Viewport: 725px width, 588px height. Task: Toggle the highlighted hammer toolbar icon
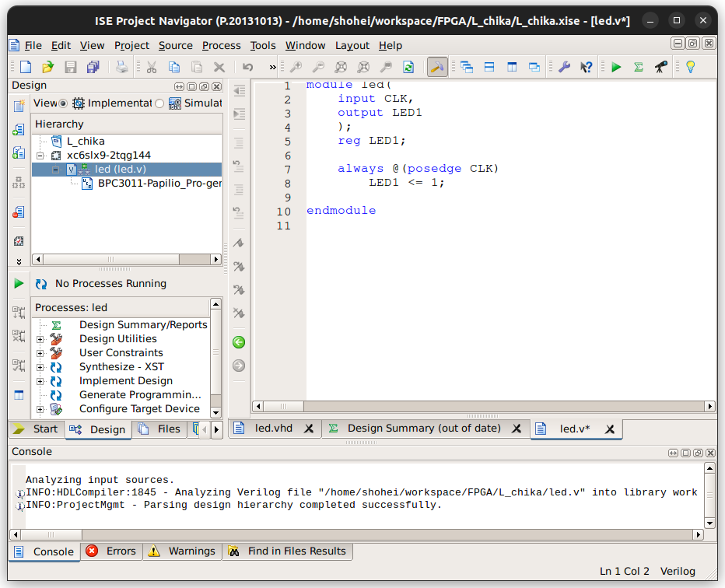coord(437,67)
